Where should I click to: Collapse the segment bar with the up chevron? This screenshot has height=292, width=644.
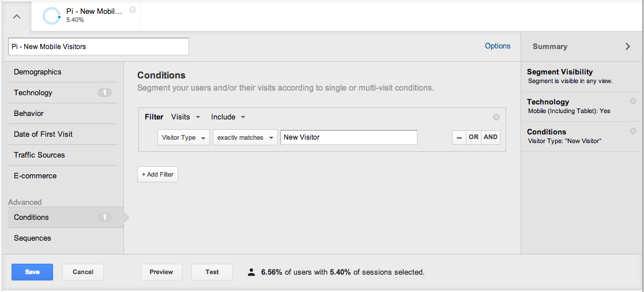click(16, 17)
